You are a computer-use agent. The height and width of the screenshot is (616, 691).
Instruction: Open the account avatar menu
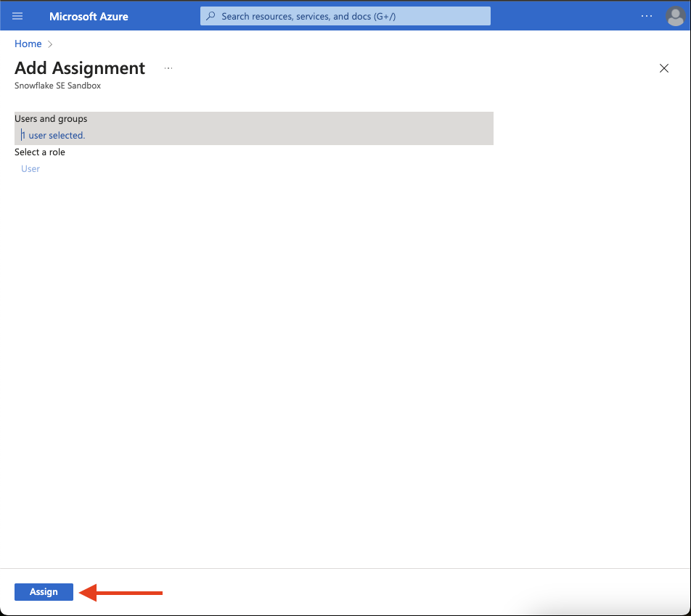pyautogui.click(x=675, y=16)
